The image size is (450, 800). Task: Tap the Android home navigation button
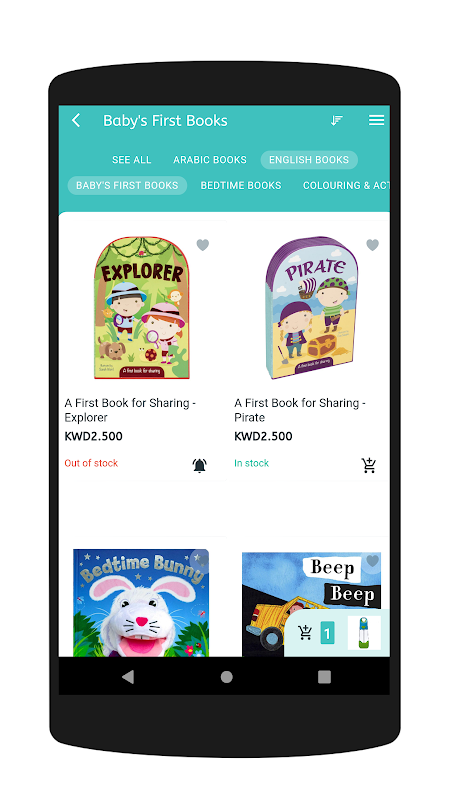click(x=227, y=677)
